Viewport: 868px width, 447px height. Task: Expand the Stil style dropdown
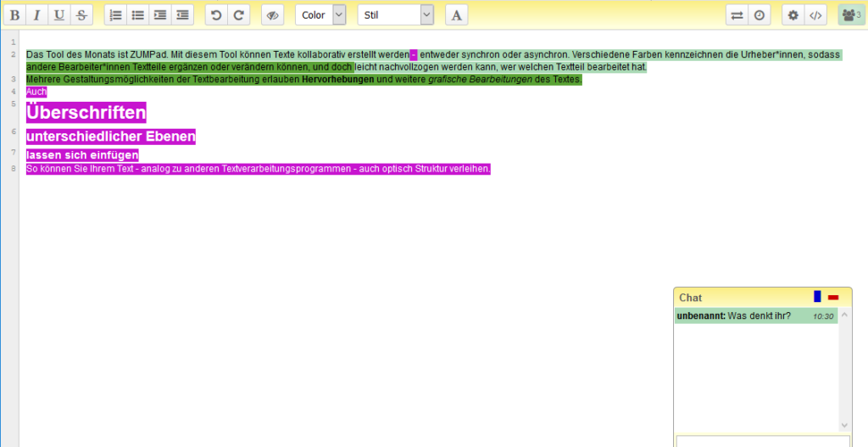(395, 15)
